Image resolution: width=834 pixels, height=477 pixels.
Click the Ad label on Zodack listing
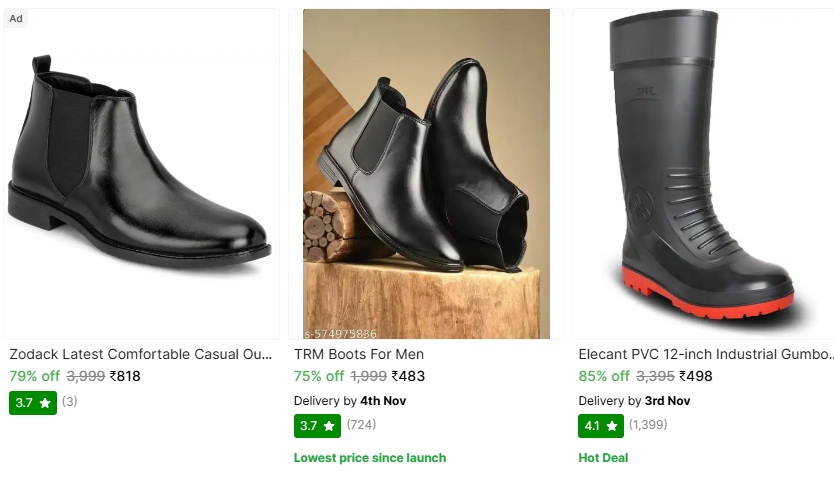click(16, 18)
